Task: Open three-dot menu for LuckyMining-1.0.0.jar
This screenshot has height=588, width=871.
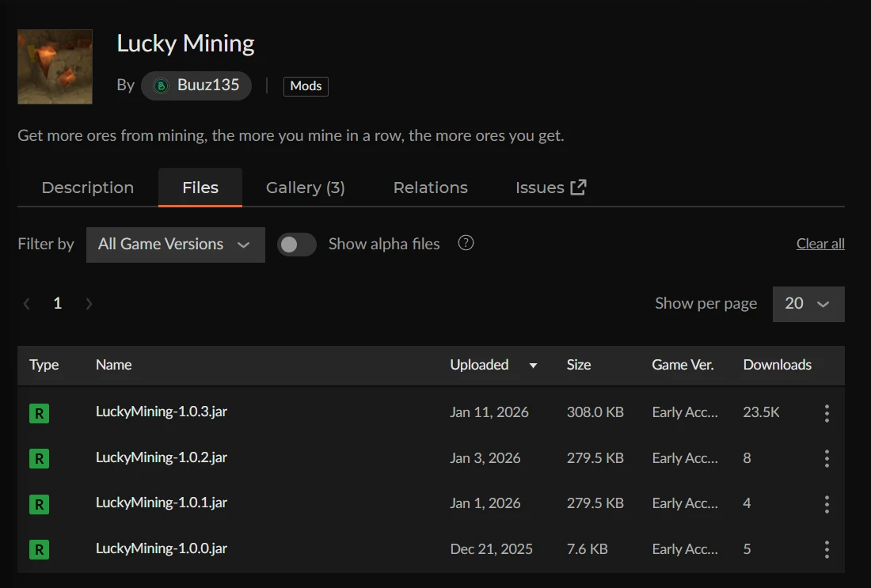Action: pyautogui.click(x=827, y=549)
